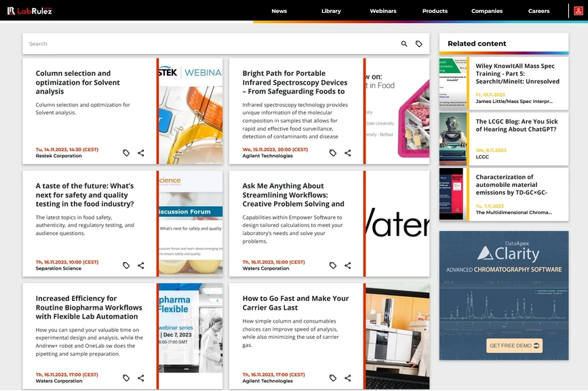Viewport: 588px width, 391px height.
Task: Open the Products menu
Action: (x=435, y=11)
